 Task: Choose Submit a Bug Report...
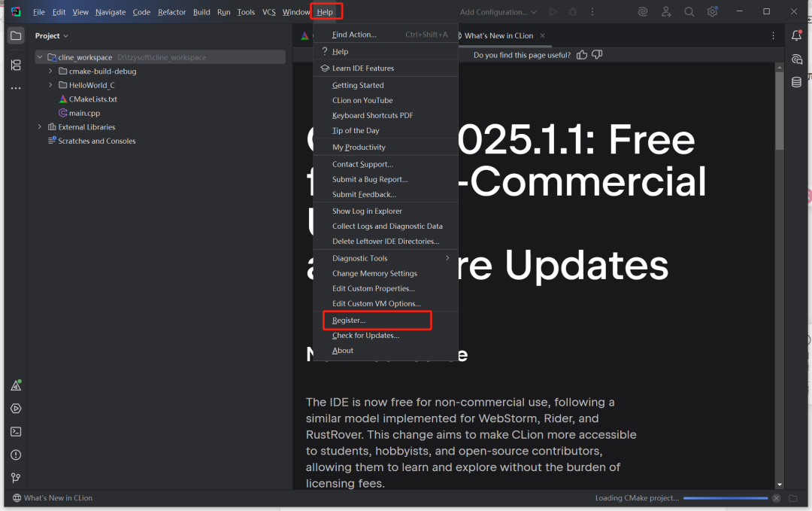[385, 179]
